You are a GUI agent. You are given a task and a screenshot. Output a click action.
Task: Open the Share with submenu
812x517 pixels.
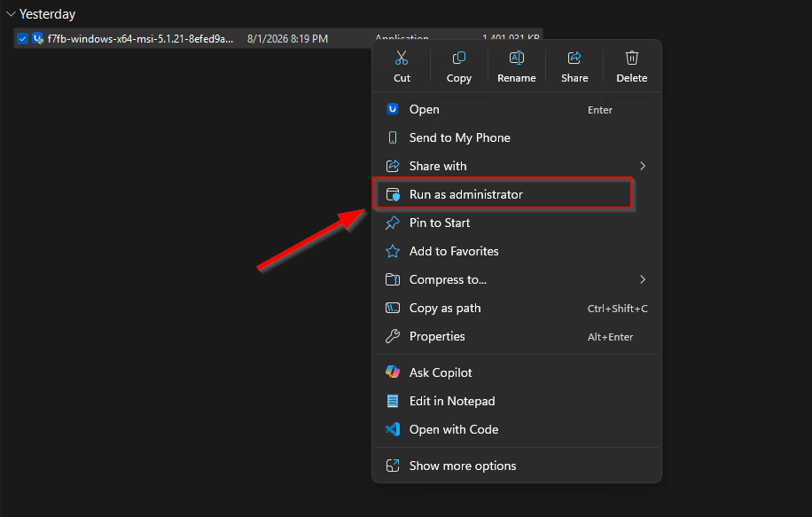(x=516, y=167)
